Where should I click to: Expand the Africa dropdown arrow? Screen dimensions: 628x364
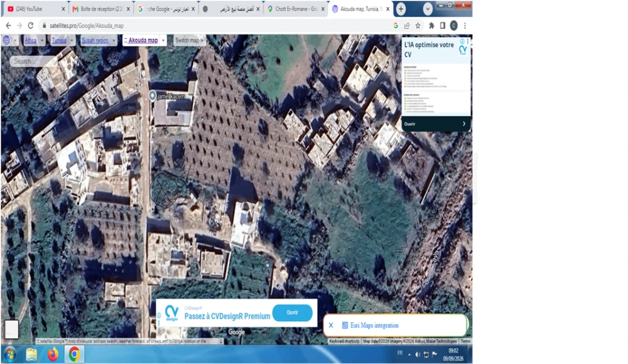coord(42,40)
